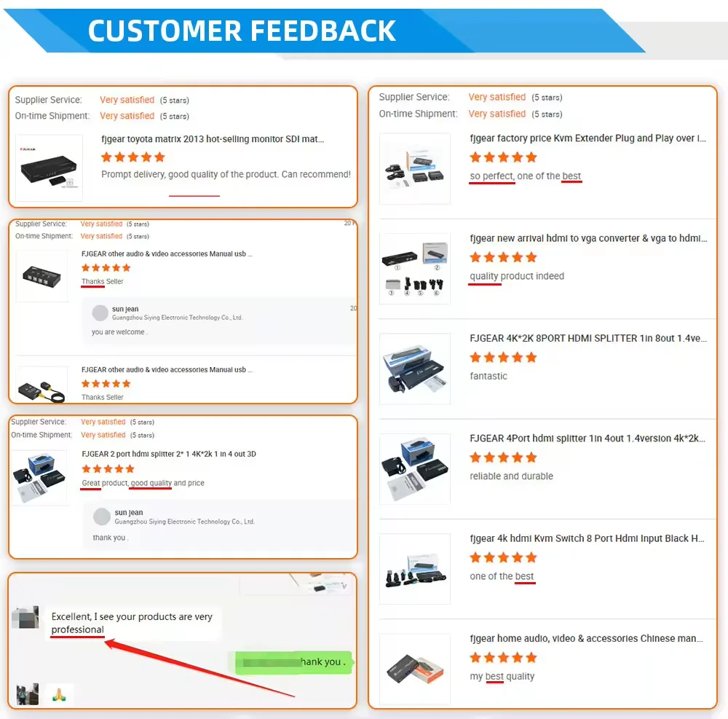Open the fjgear toyota matrix 2013 product title

213,139
